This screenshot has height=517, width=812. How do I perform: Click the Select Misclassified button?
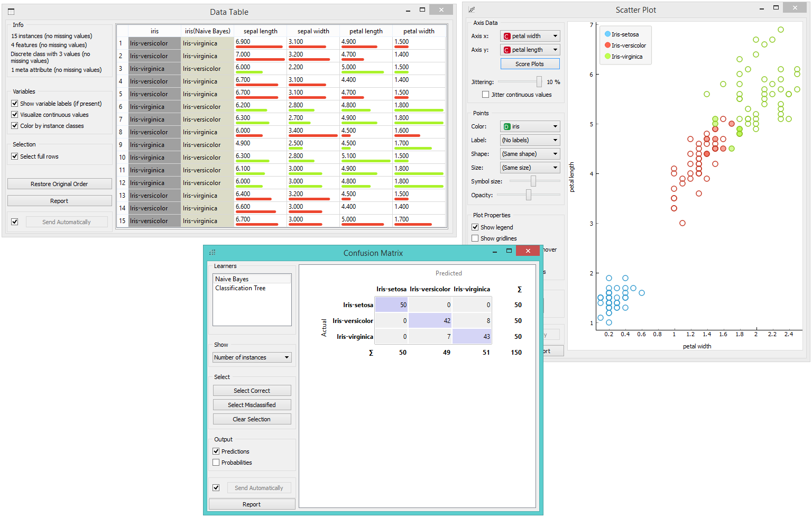252,405
